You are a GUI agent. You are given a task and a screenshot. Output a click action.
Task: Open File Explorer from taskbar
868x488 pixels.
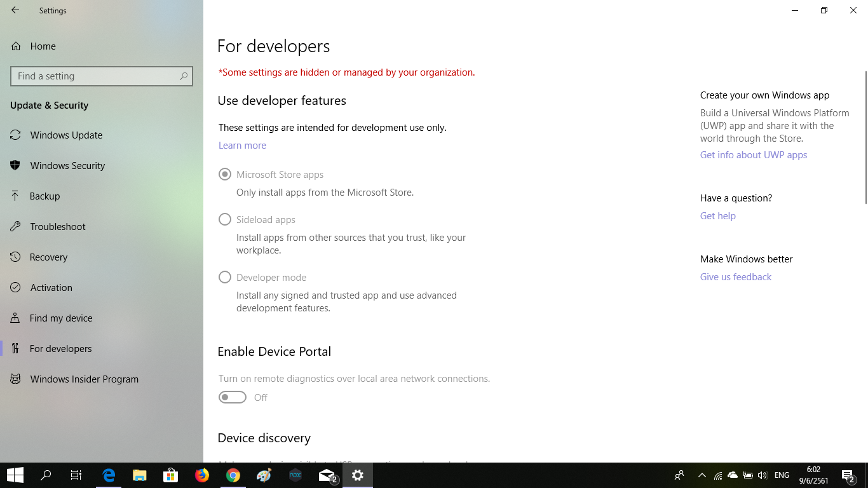click(140, 475)
